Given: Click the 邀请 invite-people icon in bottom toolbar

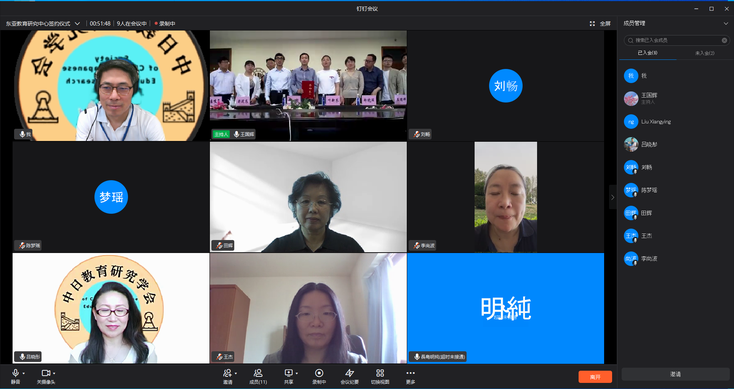Looking at the screenshot, I should 227,373.
